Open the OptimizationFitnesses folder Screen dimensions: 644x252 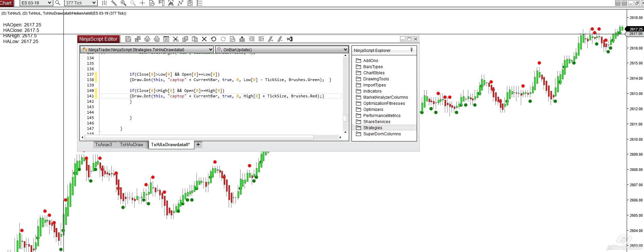click(380, 103)
